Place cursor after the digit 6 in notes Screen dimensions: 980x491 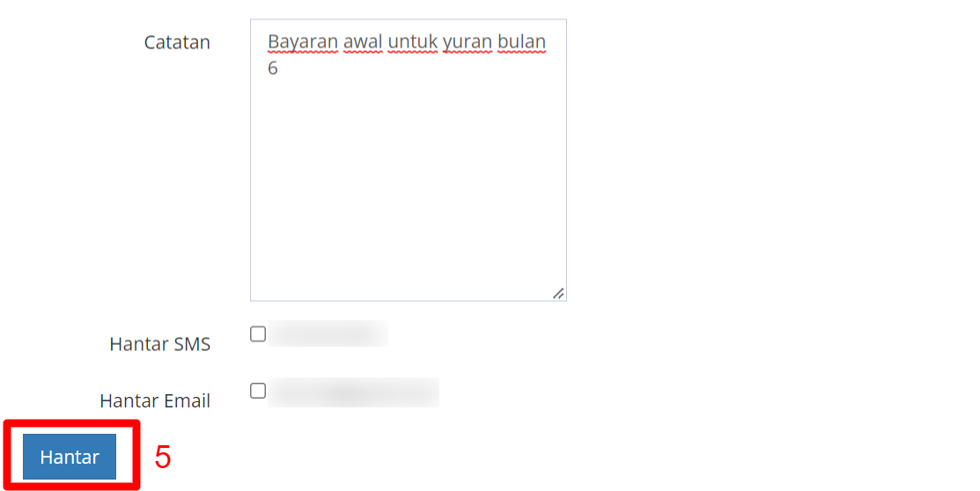pos(279,68)
